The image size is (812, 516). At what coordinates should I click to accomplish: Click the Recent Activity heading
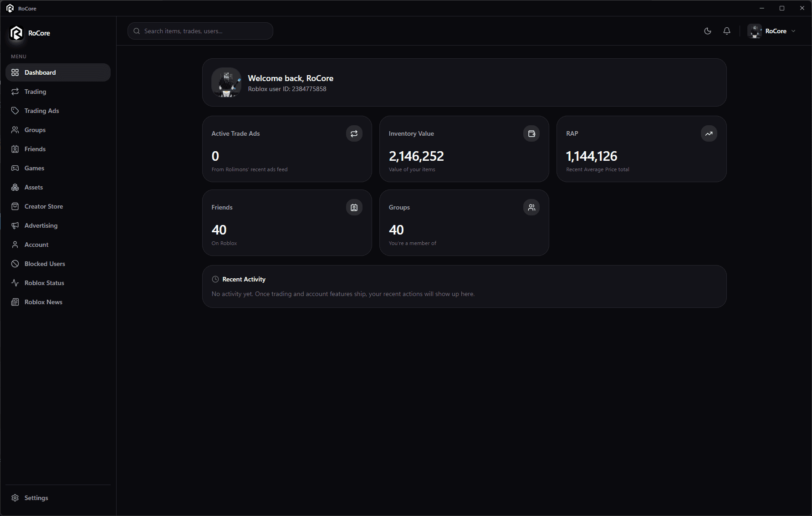244,279
